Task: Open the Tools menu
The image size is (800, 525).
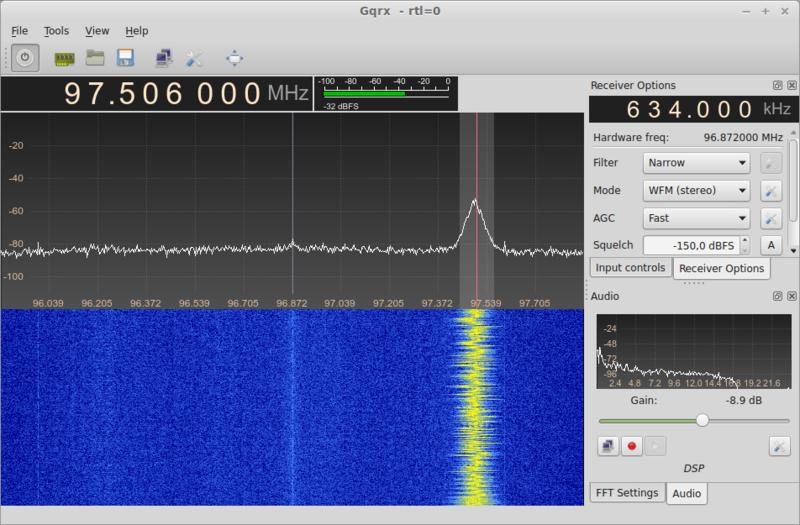Action: tap(56, 31)
